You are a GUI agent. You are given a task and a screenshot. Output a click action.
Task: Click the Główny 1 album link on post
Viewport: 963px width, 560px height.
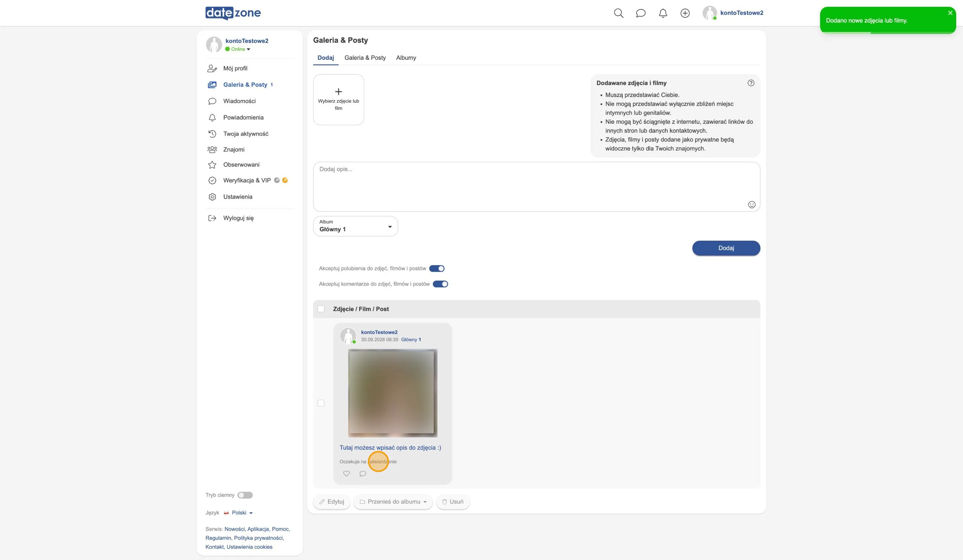point(411,339)
